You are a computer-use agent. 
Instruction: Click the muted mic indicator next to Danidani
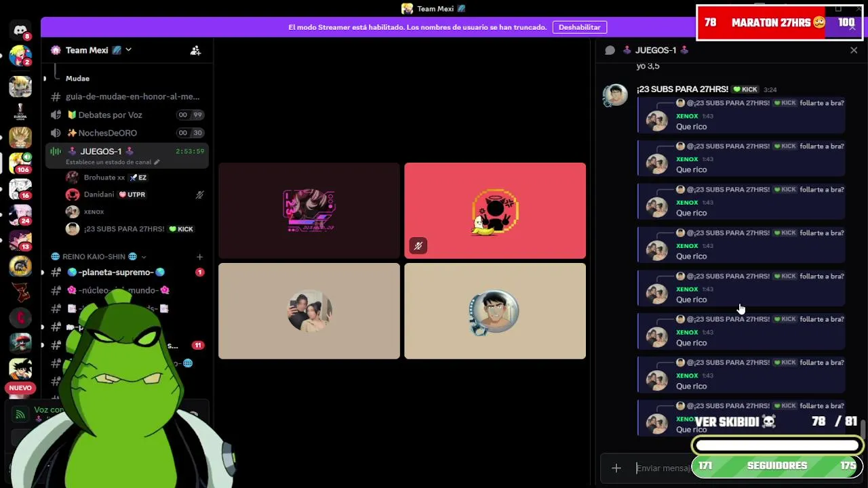[199, 195]
